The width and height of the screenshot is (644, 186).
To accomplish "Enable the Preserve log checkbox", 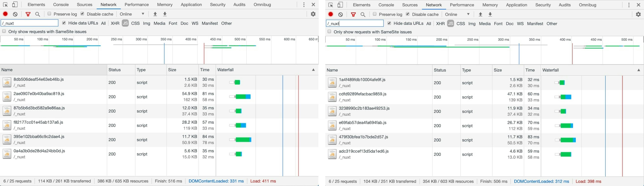I will click(x=49, y=14).
